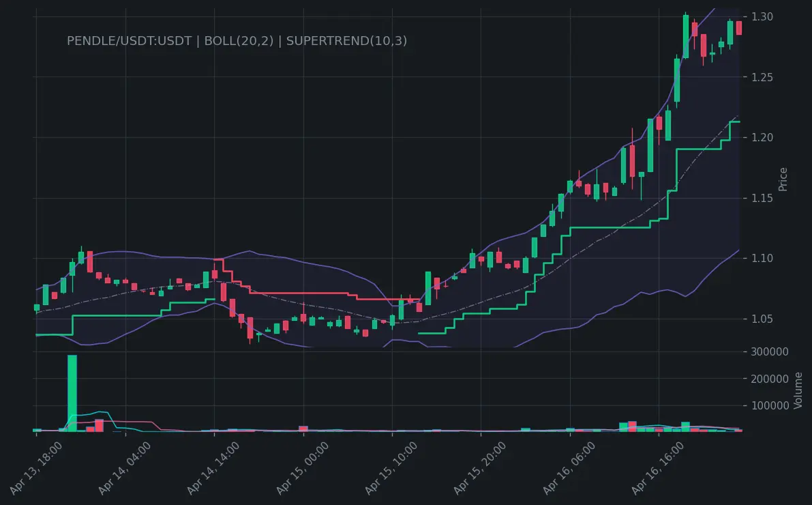
Task: Click the 1.05 price axis label
Action: 762,319
